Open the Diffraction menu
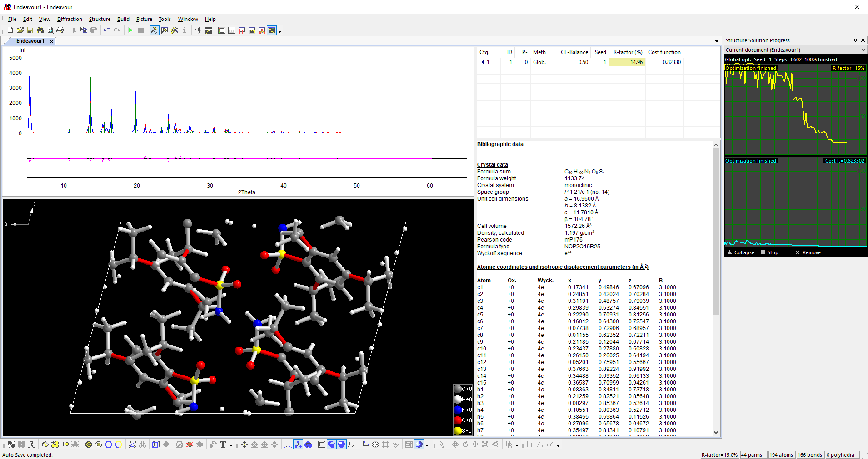The image size is (868, 459). pos(70,19)
